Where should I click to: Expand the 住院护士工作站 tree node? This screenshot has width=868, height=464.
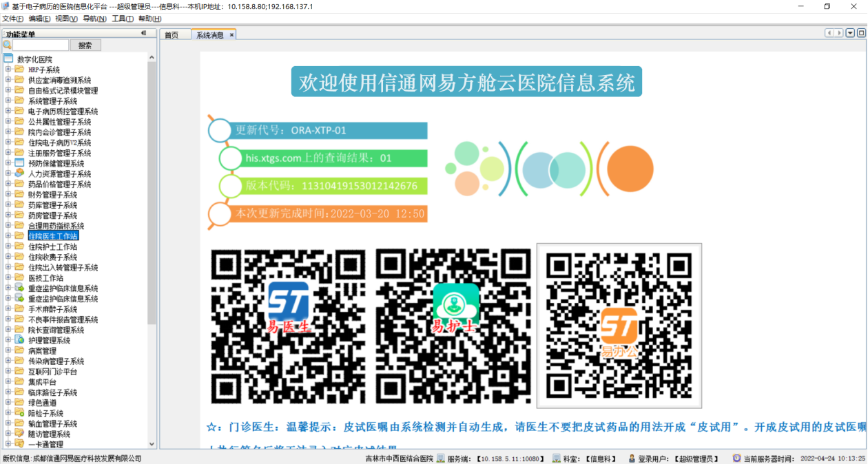tap(8, 246)
